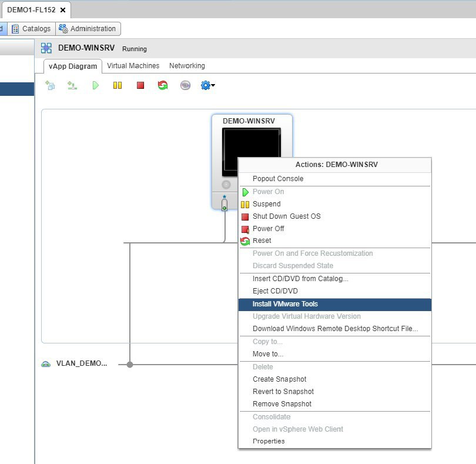Choose Reset from the Actions menu
Viewport: 476px width, 464px height.
coord(335,241)
